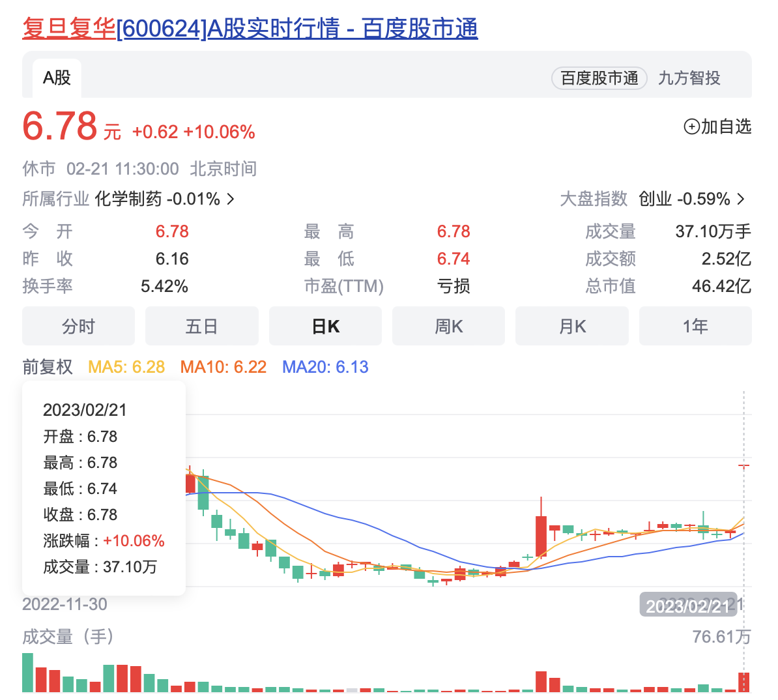Click the MA20: 6.13 indicator
This screenshot has width=778, height=700.
pos(326,367)
